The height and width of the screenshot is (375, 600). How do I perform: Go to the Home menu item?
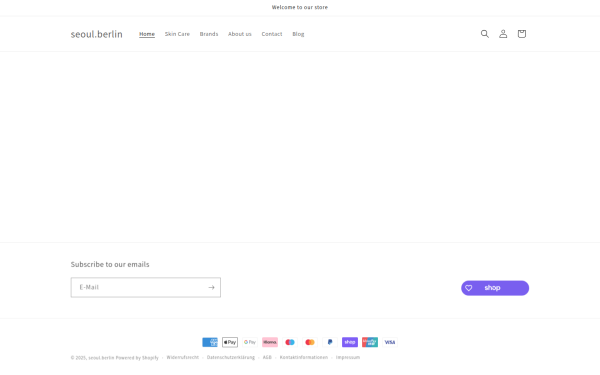pyautogui.click(x=147, y=34)
